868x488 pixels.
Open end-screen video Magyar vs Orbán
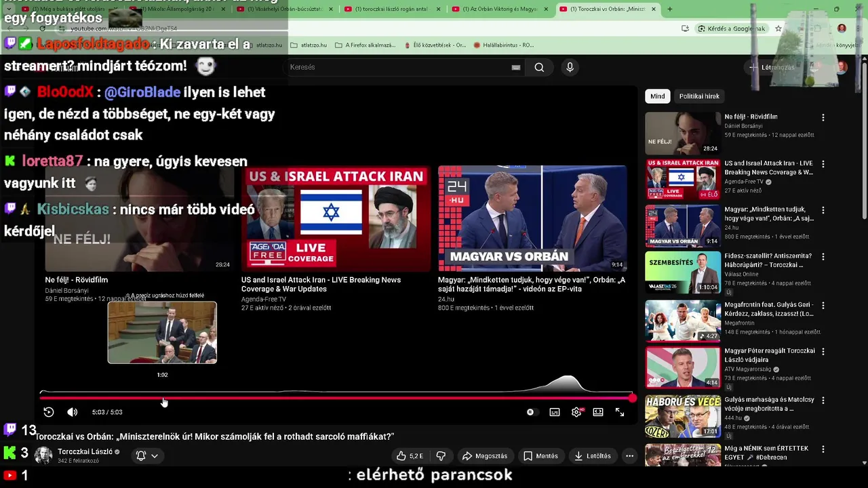point(532,218)
